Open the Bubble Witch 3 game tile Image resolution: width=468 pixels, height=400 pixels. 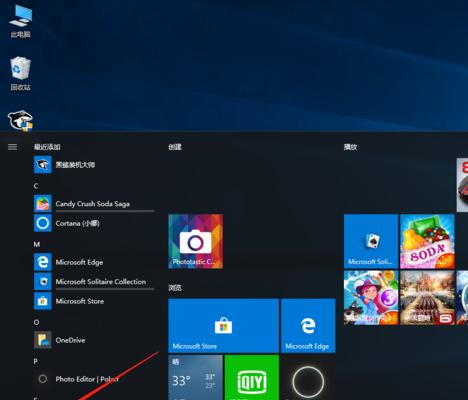[371, 298]
